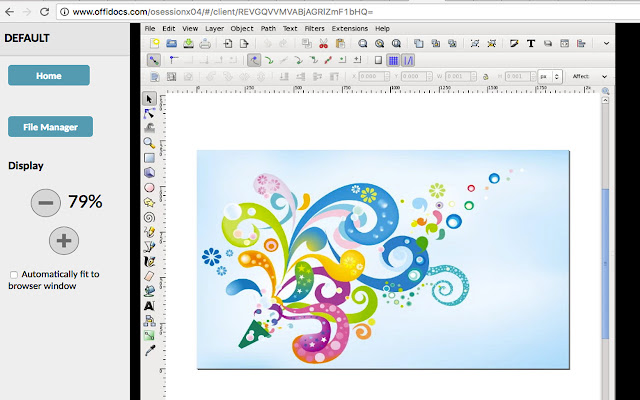Cut selection with scissors icon
Screen dimensions: 640x400
click(323, 43)
